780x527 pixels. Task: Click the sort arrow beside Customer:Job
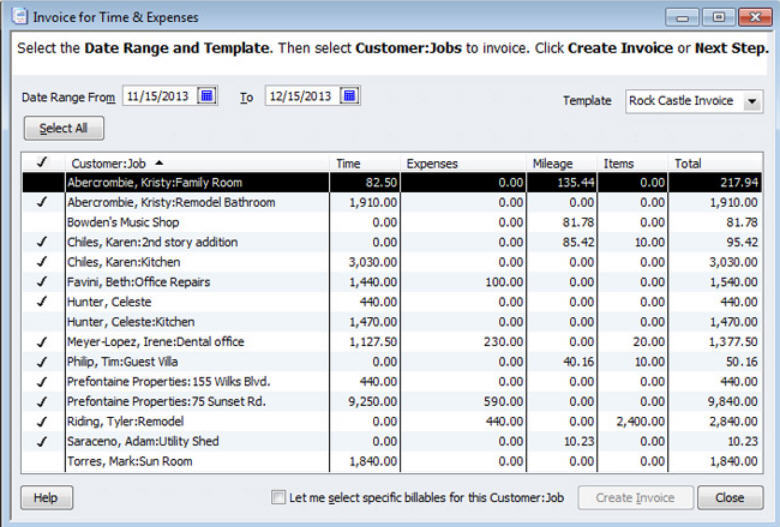[x=160, y=163]
